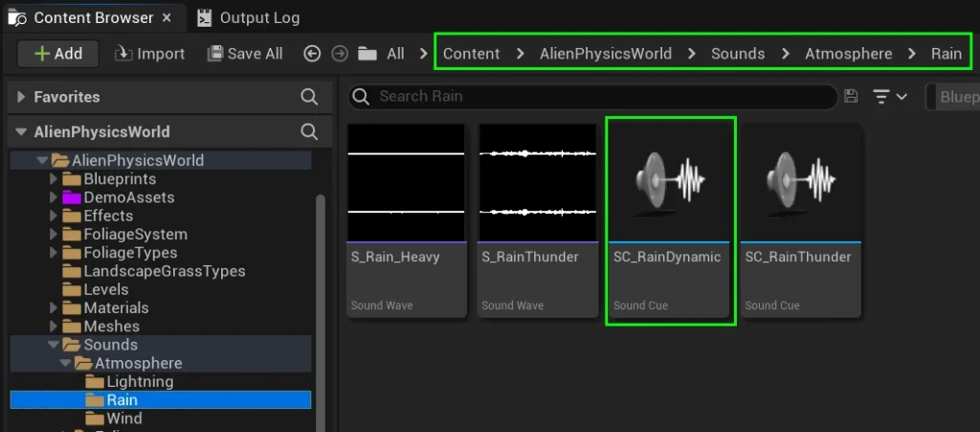980x432 pixels.
Task: Collapse the Sounds folder in tree
Action: (55, 345)
